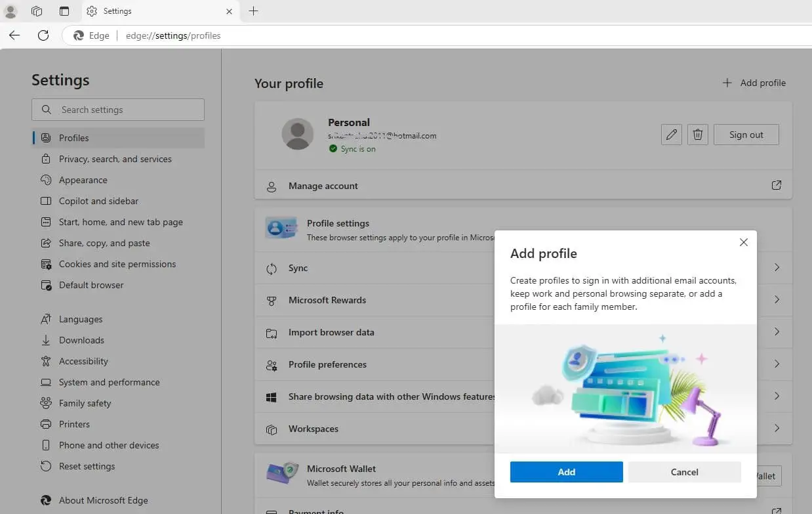Viewport: 812px width, 514px height.
Task: Click the trash icon to delete the profile
Action: click(697, 134)
